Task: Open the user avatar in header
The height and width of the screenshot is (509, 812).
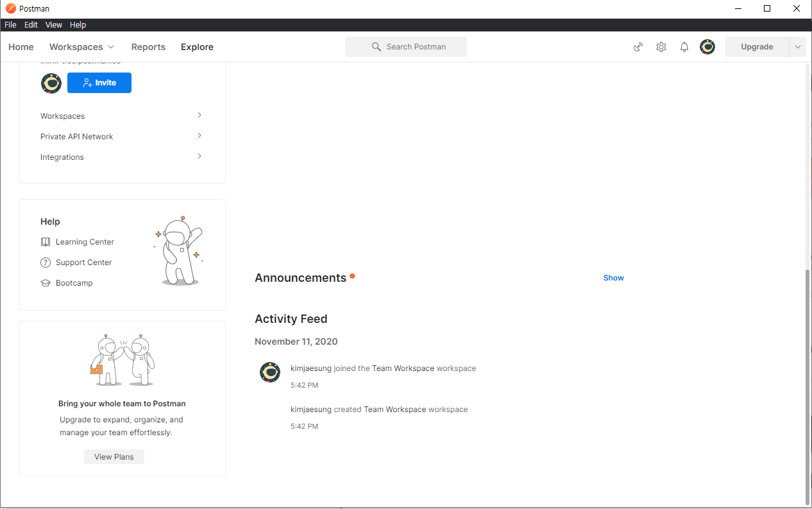Action: pyautogui.click(x=707, y=47)
